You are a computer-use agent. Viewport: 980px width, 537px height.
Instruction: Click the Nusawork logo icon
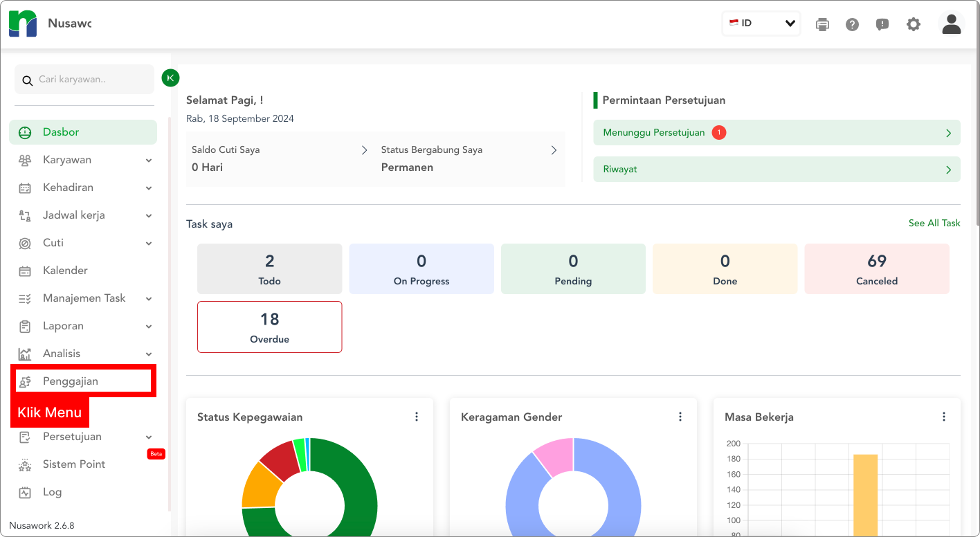coord(23,24)
